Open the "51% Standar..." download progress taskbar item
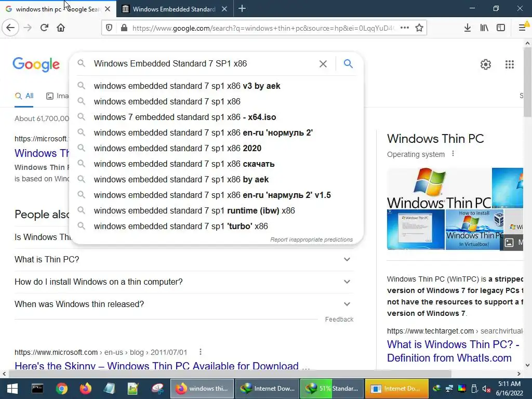The height and width of the screenshot is (399, 532). pos(331,389)
